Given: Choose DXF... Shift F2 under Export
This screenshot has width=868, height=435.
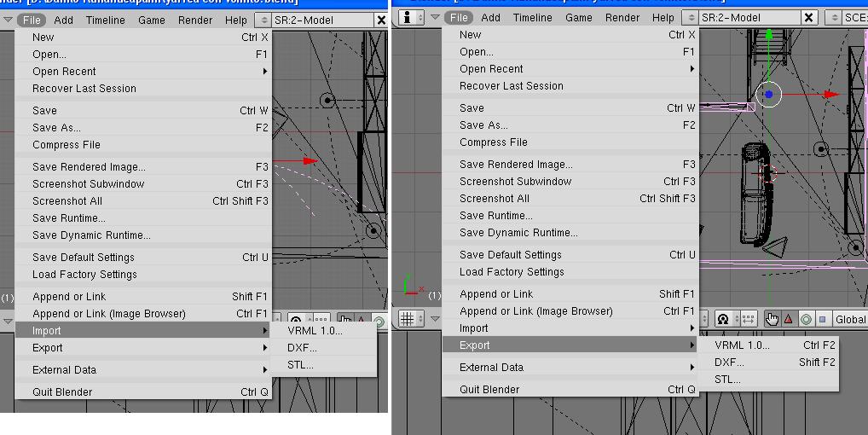Looking at the screenshot, I should 769,362.
